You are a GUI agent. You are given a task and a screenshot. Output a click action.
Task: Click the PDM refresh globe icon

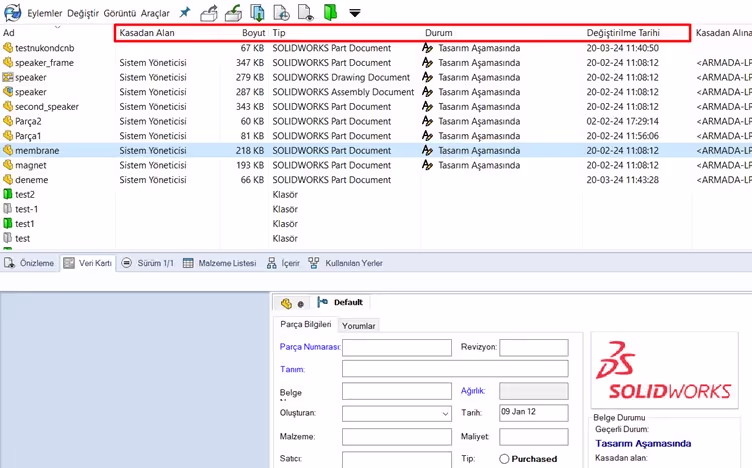coord(12,12)
